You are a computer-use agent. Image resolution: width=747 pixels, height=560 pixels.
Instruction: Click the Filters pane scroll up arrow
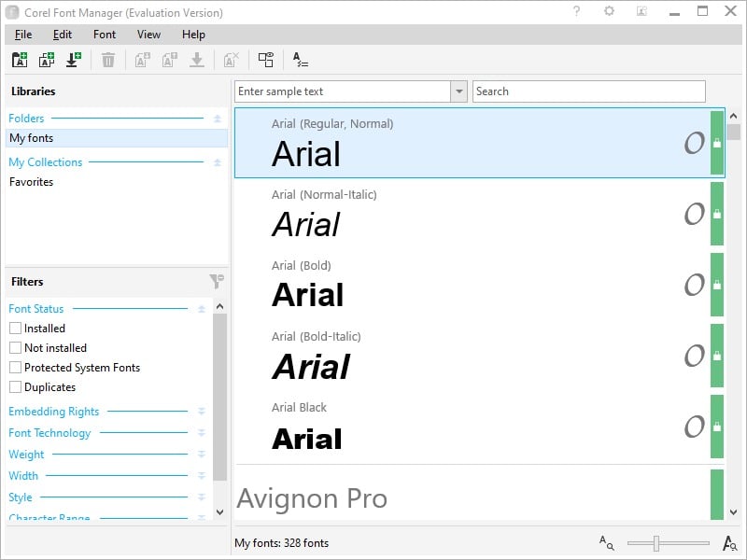click(x=219, y=306)
